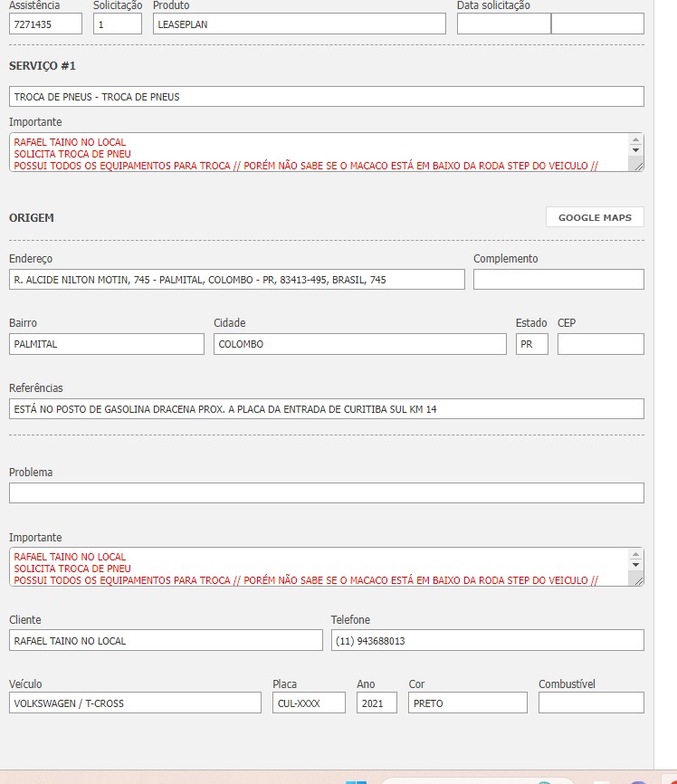
Task: Click the Estado field showing PR
Action: [531, 344]
